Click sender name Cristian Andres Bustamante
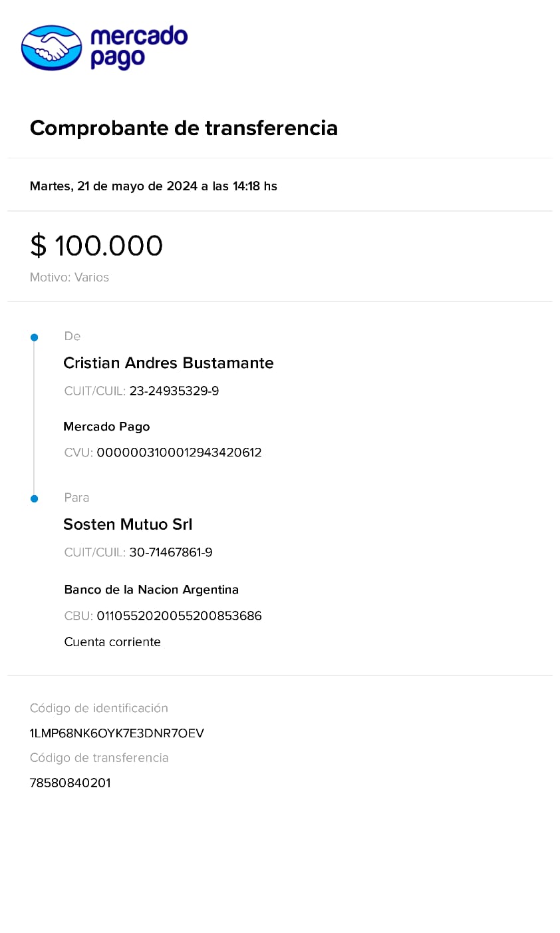This screenshot has height=933, width=560. tap(168, 363)
